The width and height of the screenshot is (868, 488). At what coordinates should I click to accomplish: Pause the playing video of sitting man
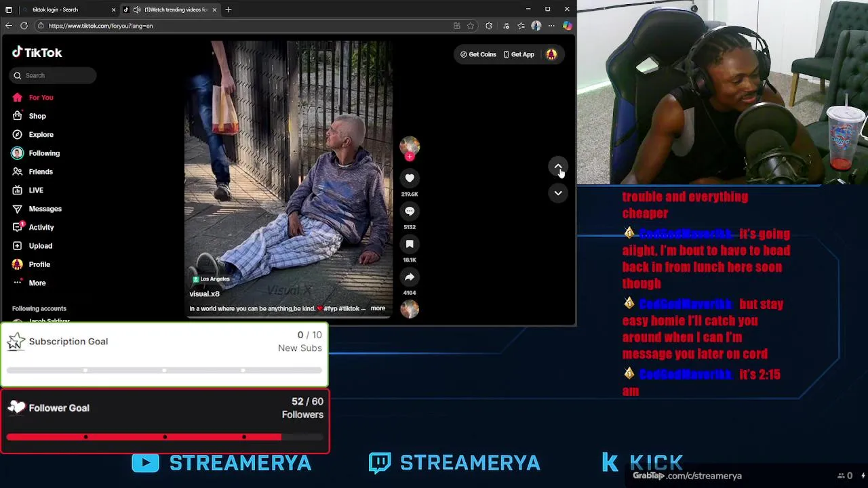coord(289,180)
